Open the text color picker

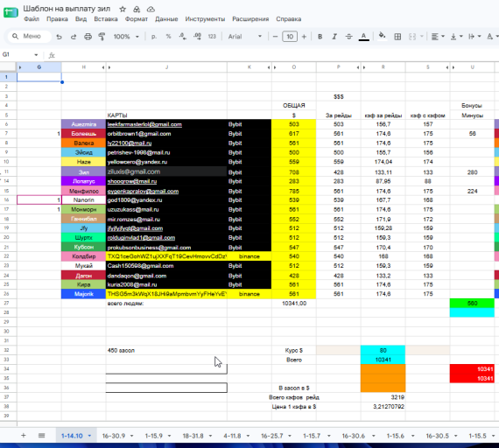click(364, 37)
